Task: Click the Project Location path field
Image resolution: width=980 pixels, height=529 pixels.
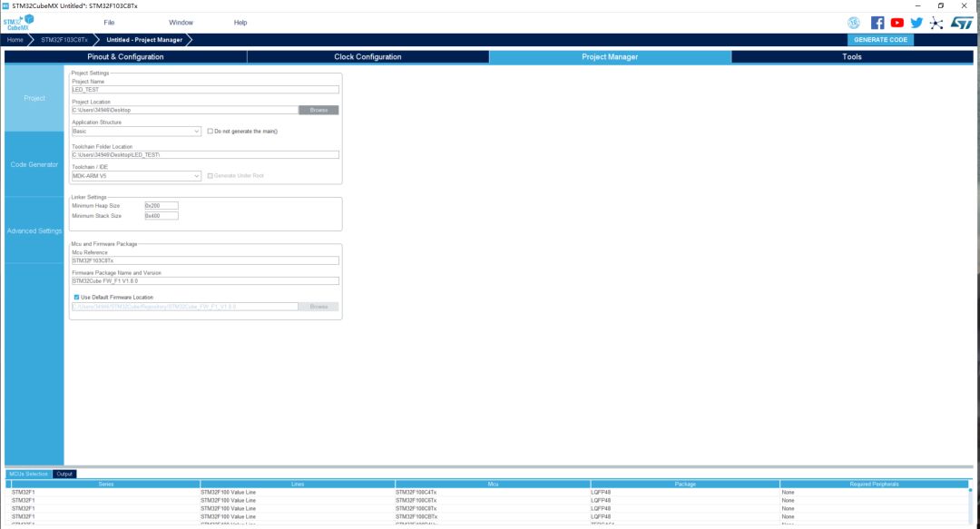Action: coord(185,110)
